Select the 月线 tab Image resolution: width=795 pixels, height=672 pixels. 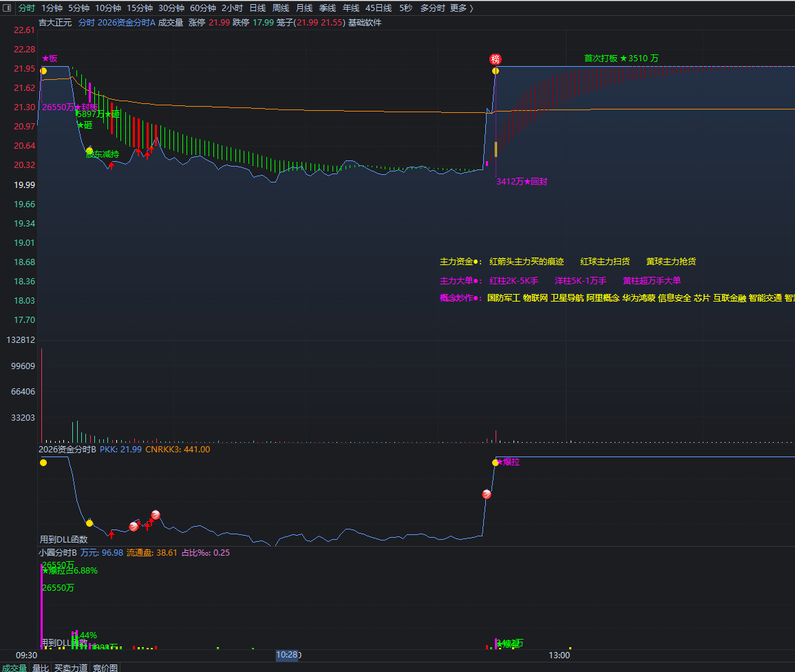(304, 8)
